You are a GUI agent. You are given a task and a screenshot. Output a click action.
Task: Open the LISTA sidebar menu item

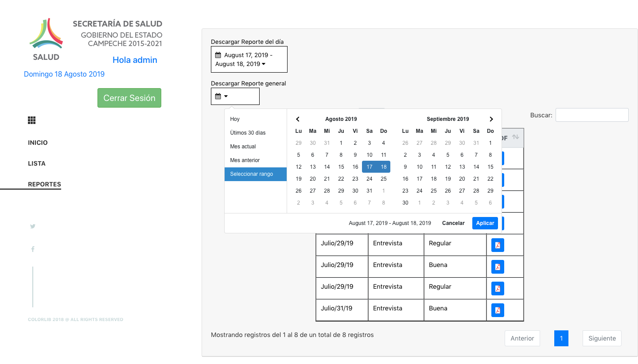coord(37,163)
